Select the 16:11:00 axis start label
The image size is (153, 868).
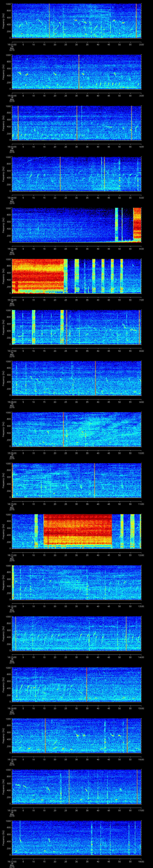pyautogui.click(x=12, y=555)
